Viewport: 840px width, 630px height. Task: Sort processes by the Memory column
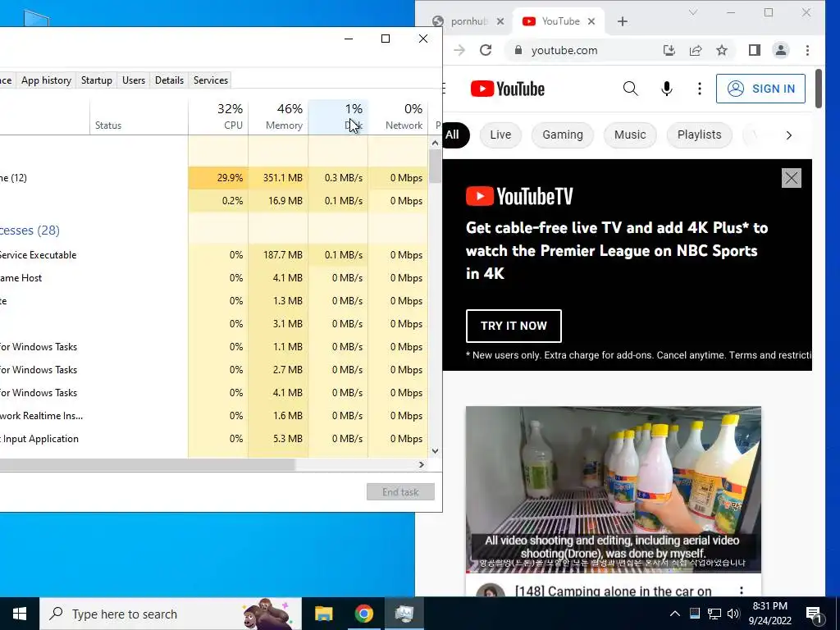point(278,116)
